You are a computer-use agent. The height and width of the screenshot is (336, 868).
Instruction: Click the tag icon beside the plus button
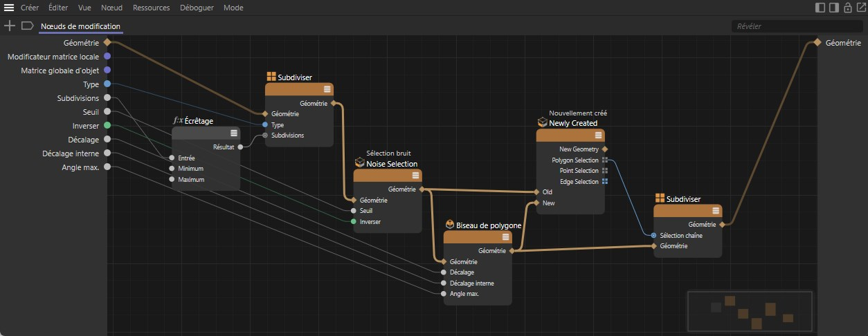tap(27, 26)
